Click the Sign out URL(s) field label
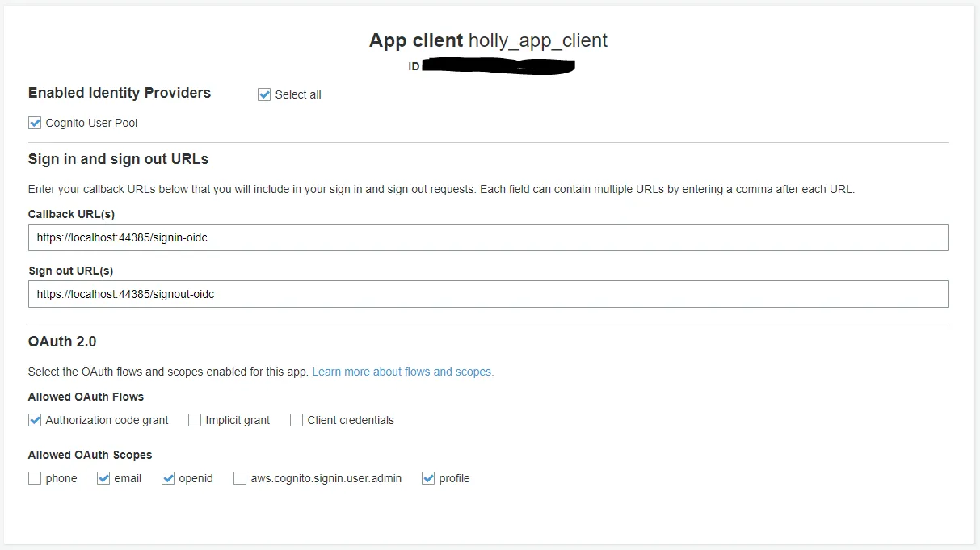 pyautogui.click(x=70, y=271)
